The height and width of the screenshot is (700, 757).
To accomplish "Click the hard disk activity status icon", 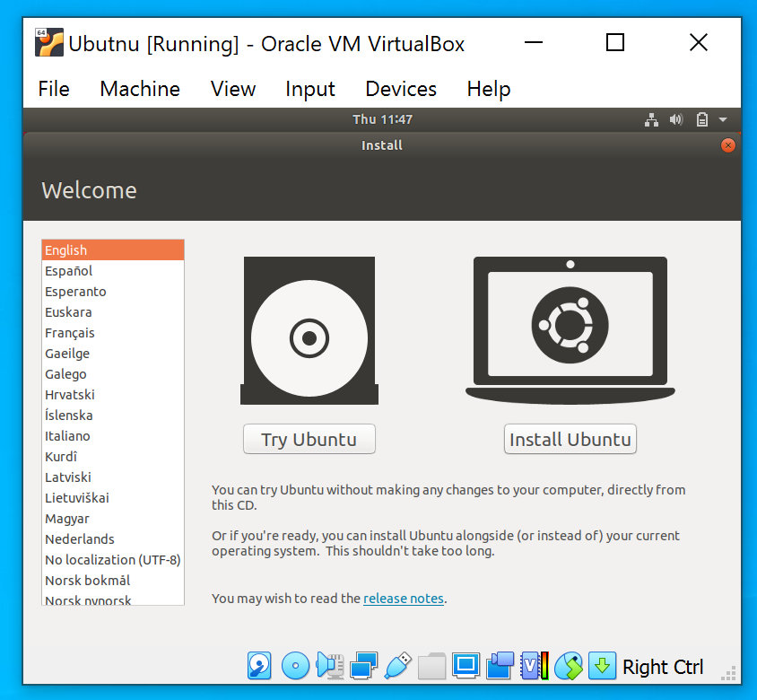I will [x=260, y=666].
